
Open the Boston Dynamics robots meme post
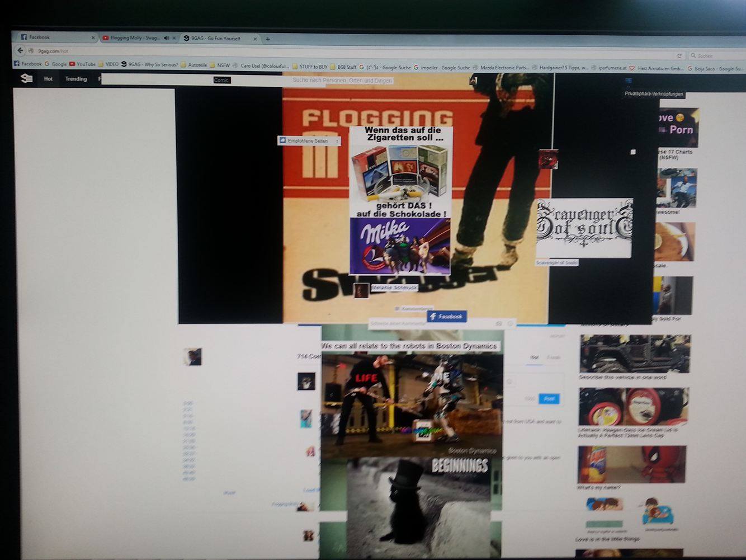coord(412,404)
